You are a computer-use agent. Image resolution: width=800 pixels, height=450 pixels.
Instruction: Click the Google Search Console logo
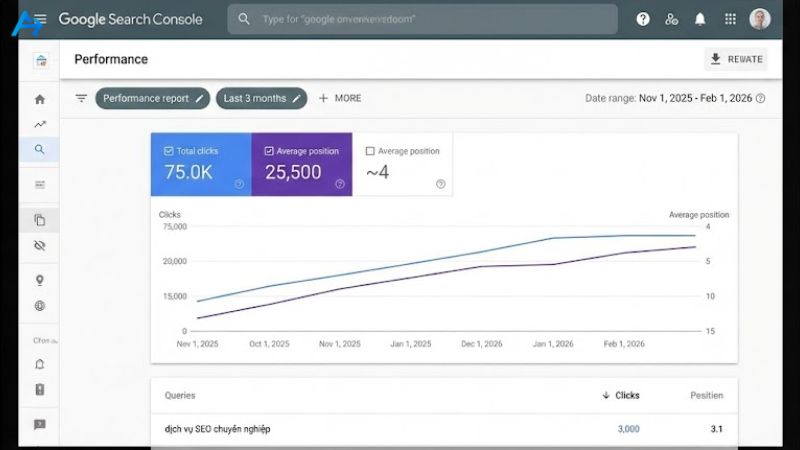click(131, 19)
